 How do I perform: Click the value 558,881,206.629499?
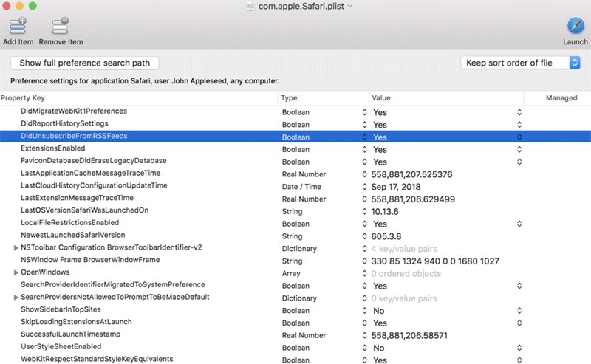coord(413,199)
